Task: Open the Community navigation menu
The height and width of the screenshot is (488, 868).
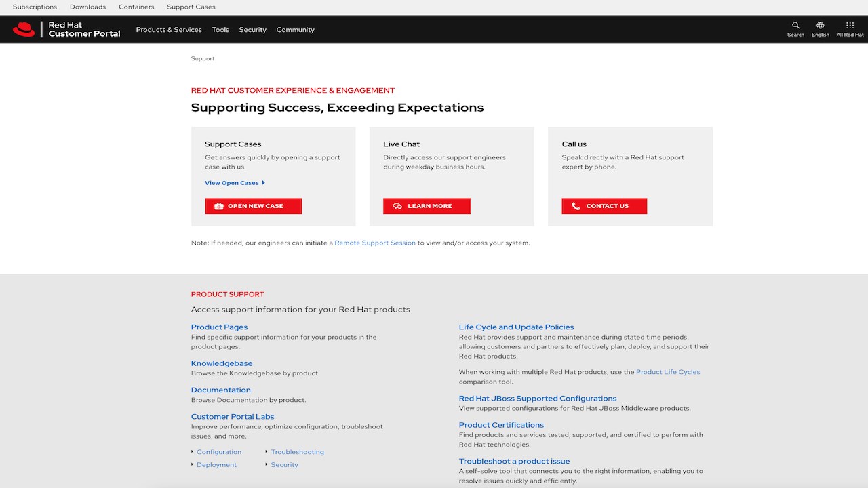Action: point(295,30)
